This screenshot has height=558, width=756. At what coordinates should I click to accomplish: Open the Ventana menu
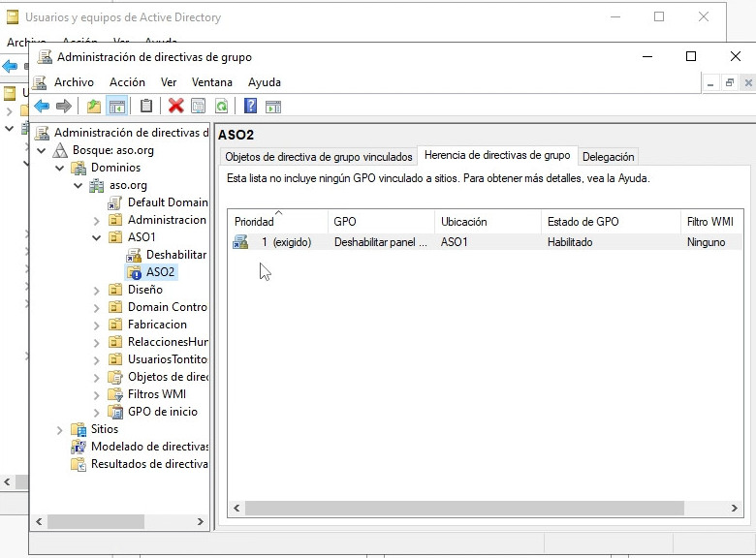point(211,82)
